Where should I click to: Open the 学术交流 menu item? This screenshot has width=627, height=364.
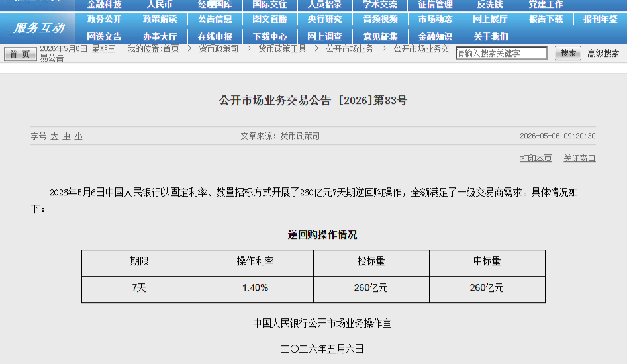coord(380,5)
